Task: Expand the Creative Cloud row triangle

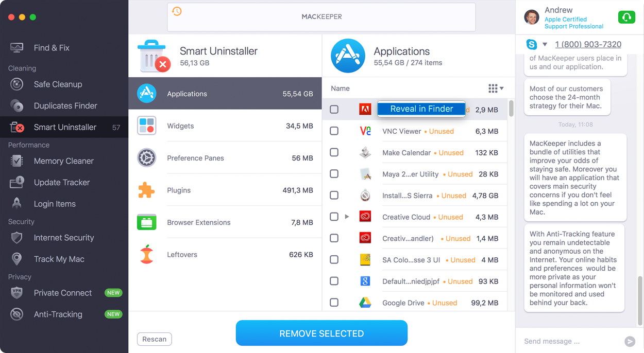Action: click(347, 217)
